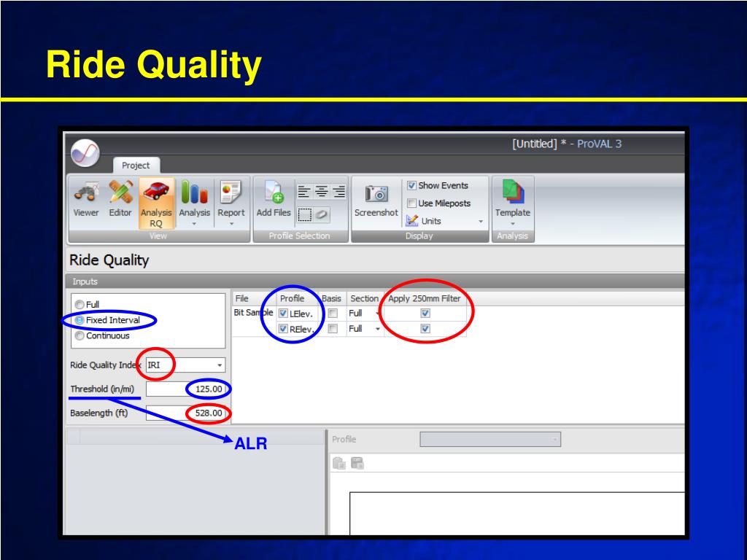Open the Editor view

[120, 199]
